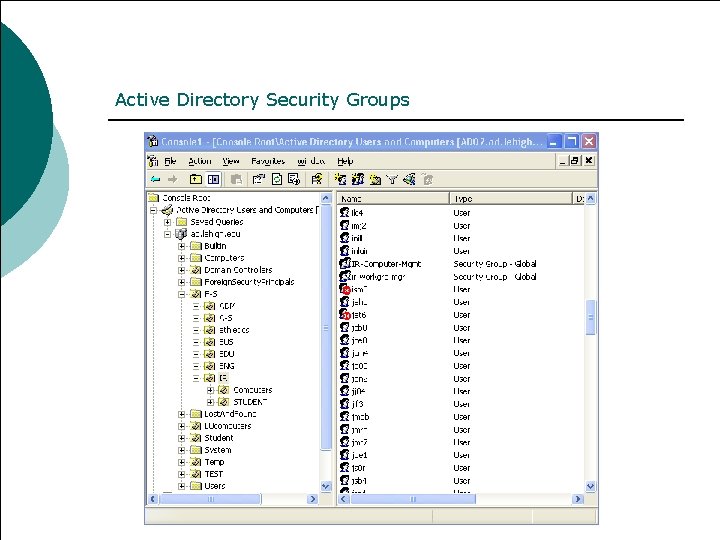Open the View menu

[231, 161]
